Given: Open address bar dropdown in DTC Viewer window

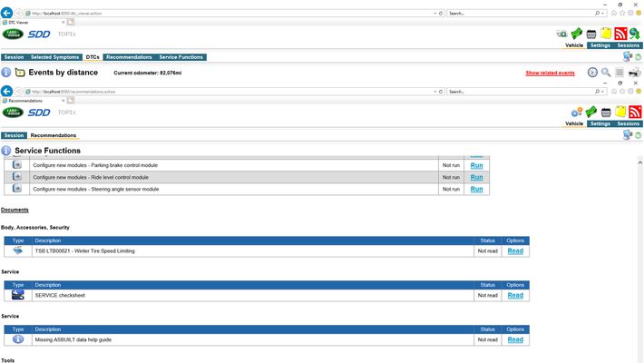Looking at the screenshot, I should click(435, 13).
